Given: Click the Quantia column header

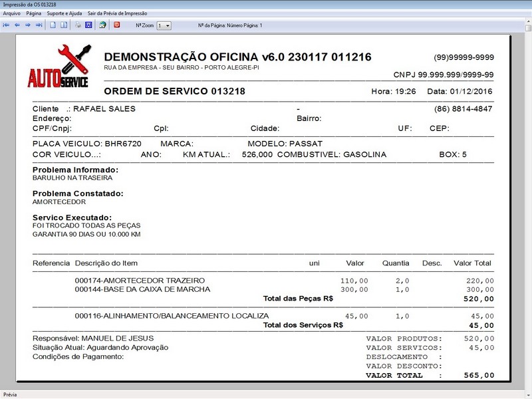Looking at the screenshot, I should [396, 263].
